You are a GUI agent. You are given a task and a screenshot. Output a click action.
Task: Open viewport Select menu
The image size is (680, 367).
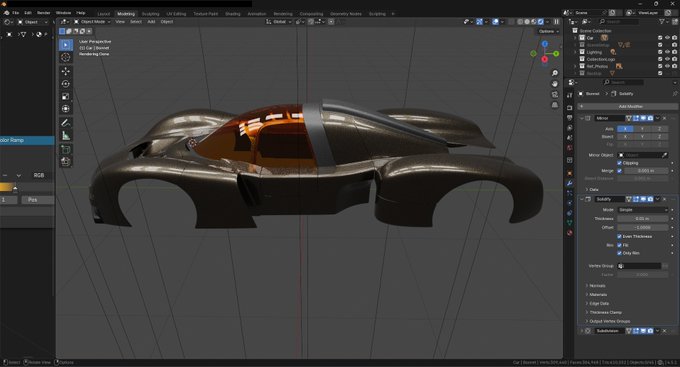tap(136, 22)
